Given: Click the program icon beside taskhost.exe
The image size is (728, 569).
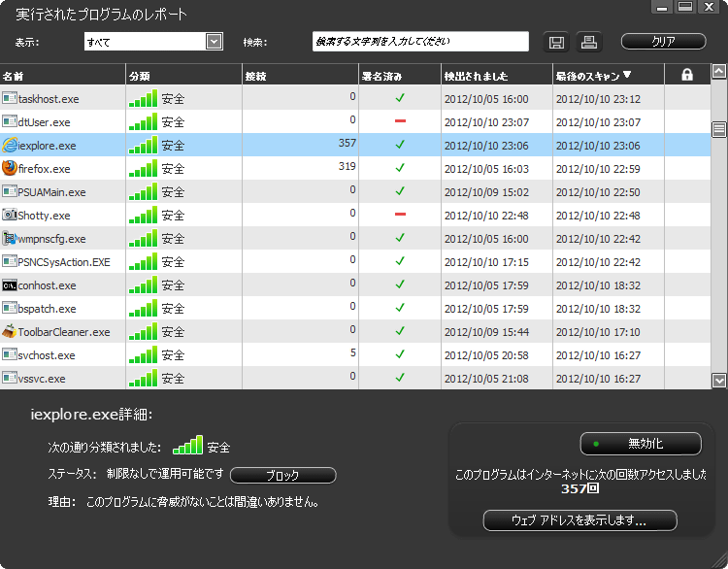Looking at the screenshot, I should tap(10, 98).
